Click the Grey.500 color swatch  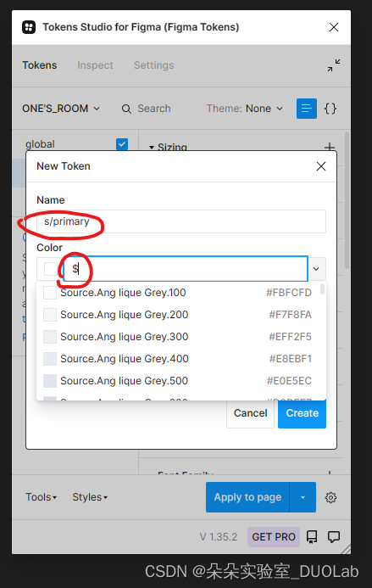50,381
